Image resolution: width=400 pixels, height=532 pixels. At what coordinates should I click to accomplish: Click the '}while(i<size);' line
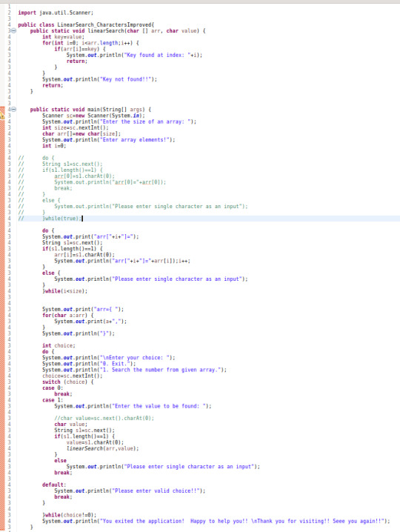click(x=64, y=291)
